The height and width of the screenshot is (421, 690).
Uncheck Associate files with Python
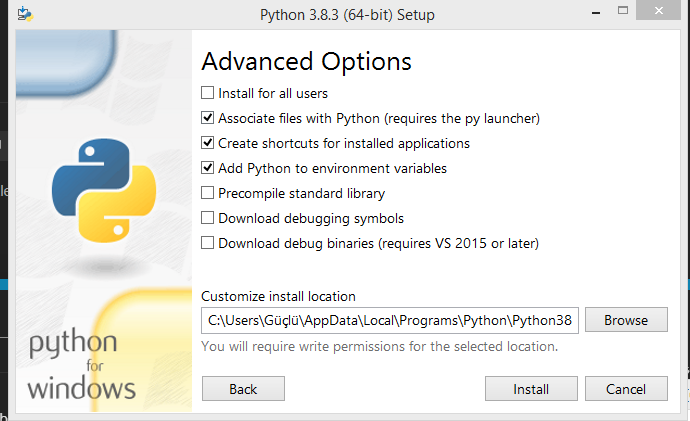[x=207, y=118]
